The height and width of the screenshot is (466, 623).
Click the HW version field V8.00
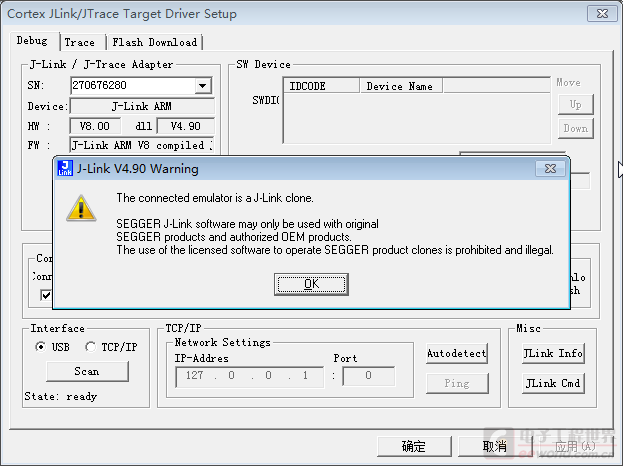tap(95, 126)
